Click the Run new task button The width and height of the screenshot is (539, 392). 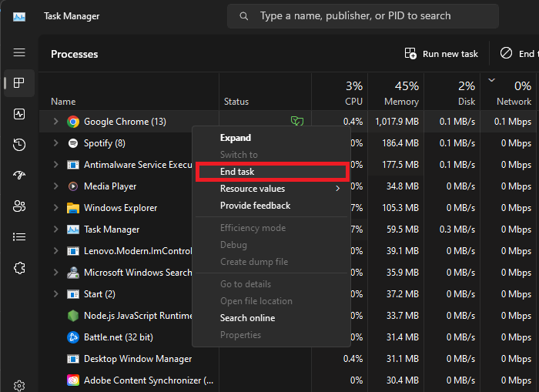[442, 54]
